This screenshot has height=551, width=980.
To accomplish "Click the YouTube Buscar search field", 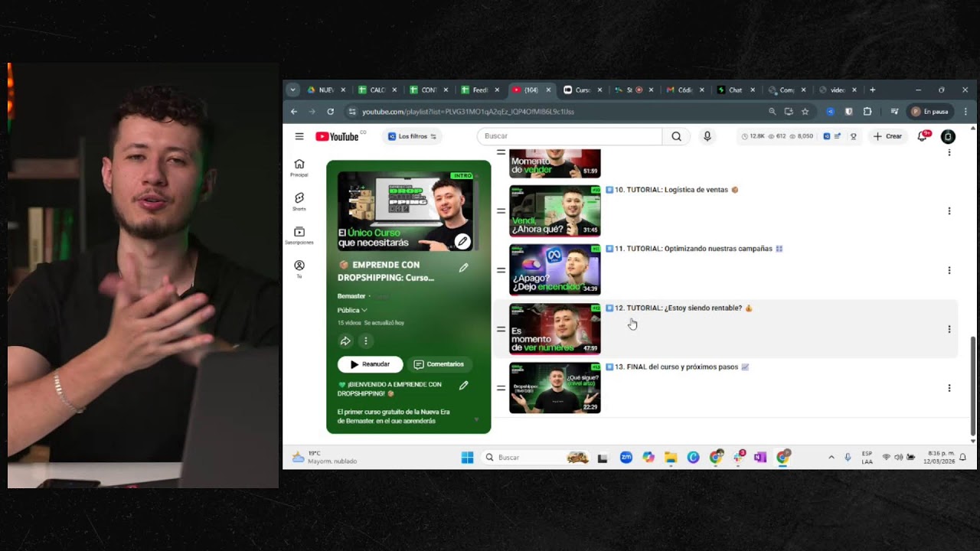I will 570,136.
